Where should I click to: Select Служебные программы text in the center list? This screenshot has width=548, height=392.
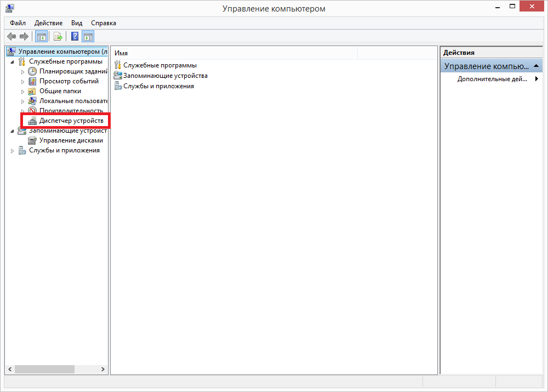(x=160, y=65)
